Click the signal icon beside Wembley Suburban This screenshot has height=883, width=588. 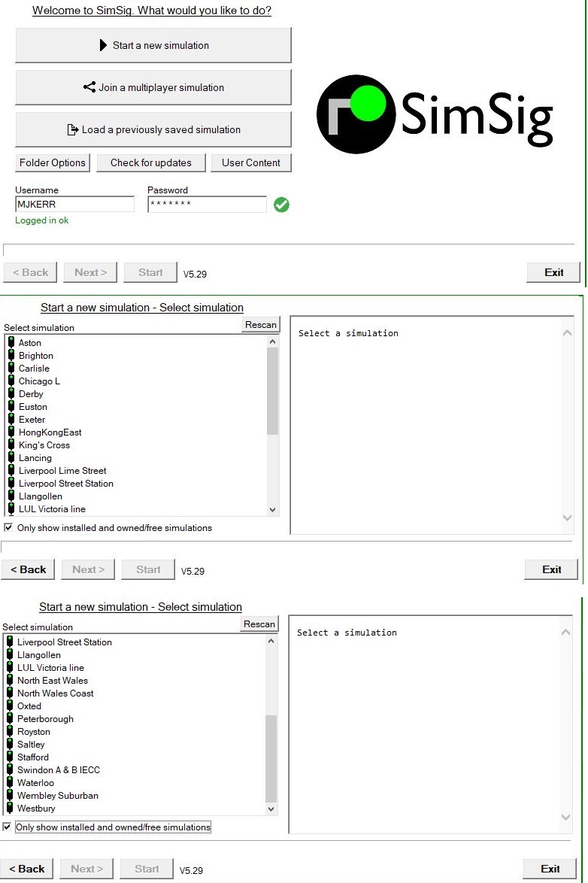[x=10, y=795]
